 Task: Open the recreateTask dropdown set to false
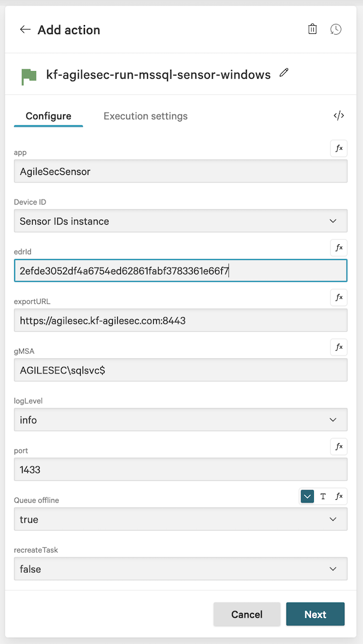point(181,568)
